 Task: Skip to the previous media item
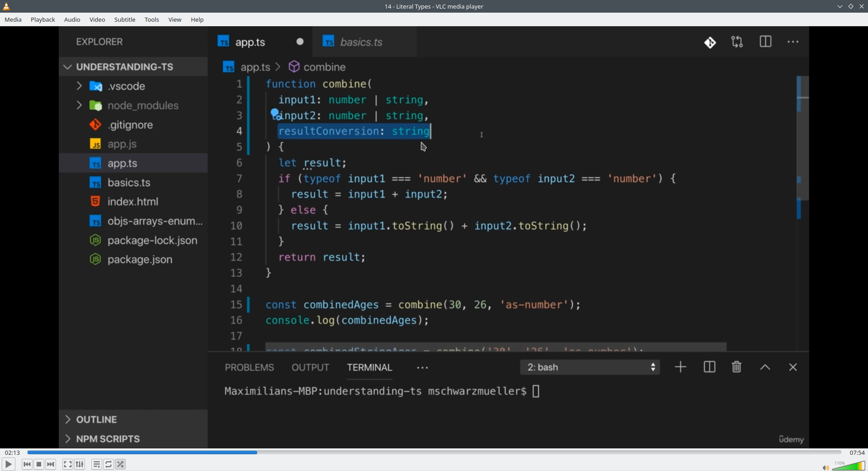click(x=27, y=464)
